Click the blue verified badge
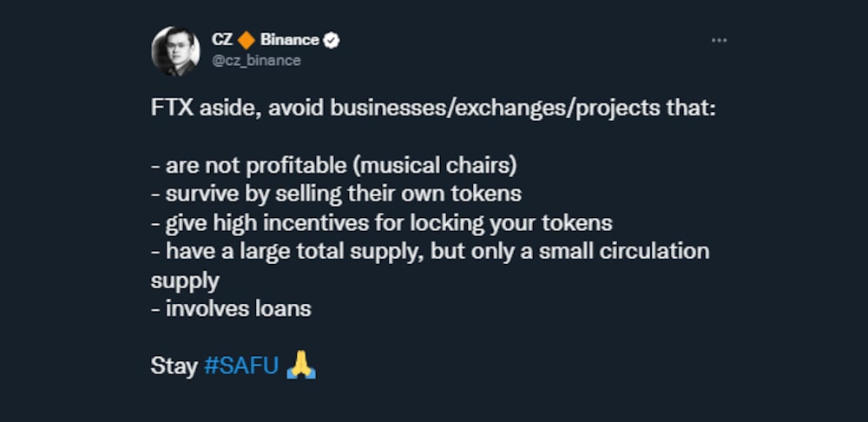Screen dimensions: 868x422 tap(332, 40)
